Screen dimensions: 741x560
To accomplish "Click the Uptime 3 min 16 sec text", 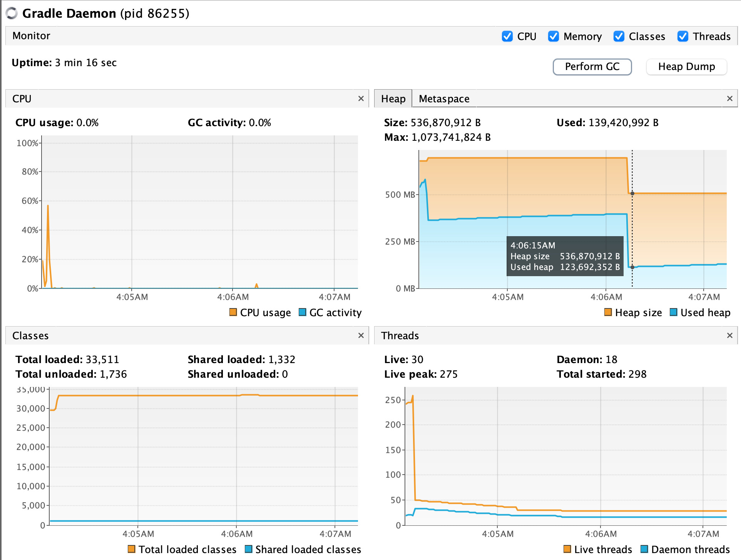I will coord(64,63).
